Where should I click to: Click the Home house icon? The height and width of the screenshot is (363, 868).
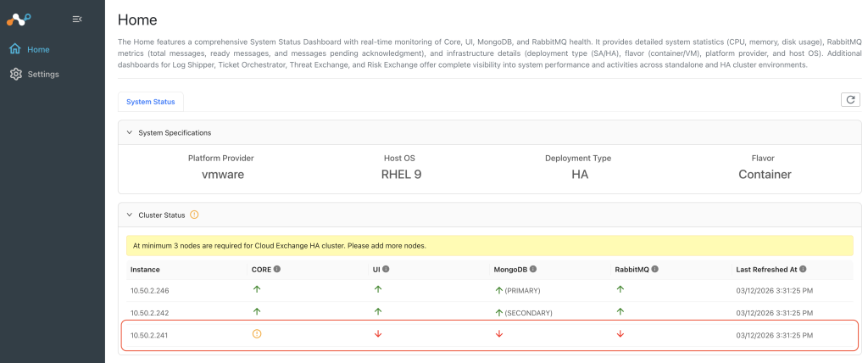click(x=15, y=49)
